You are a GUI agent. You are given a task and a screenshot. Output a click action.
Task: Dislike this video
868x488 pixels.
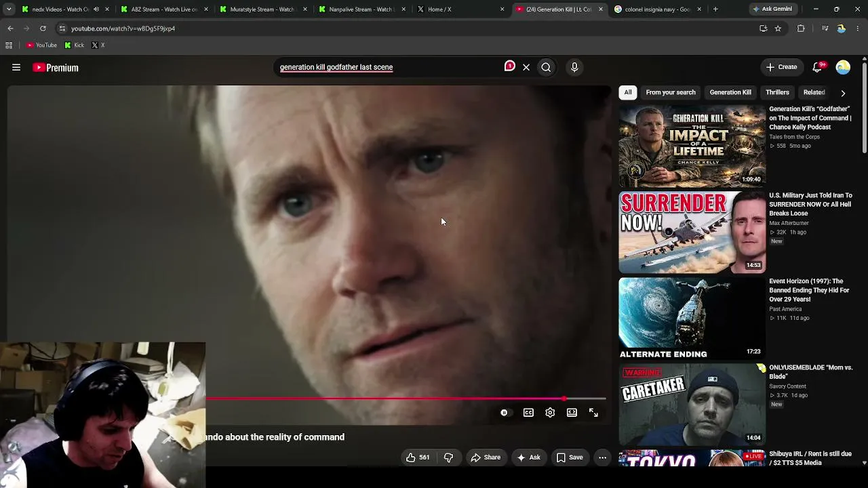coord(448,457)
